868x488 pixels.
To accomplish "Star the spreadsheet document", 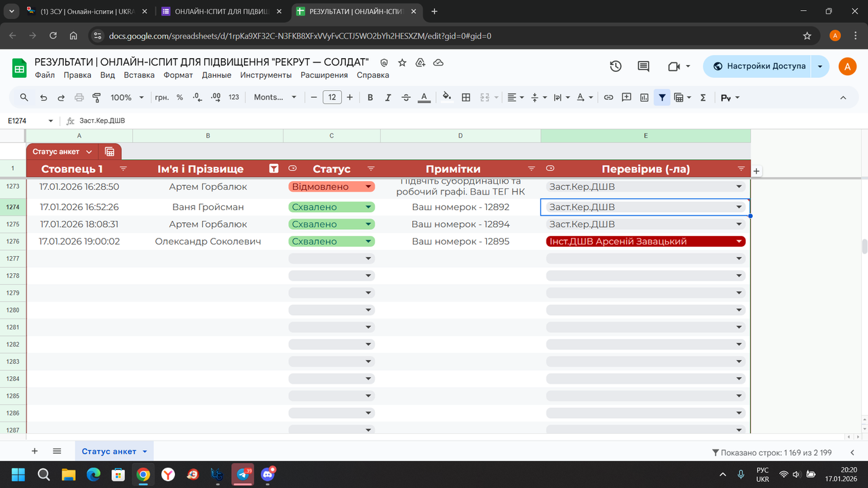I will click(x=402, y=62).
